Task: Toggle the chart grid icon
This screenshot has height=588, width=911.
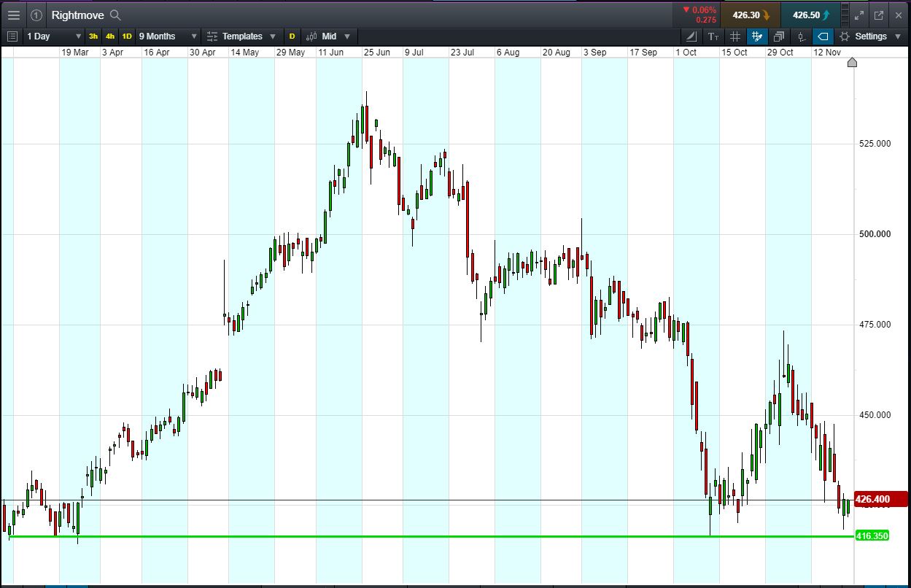Action: tap(735, 36)
